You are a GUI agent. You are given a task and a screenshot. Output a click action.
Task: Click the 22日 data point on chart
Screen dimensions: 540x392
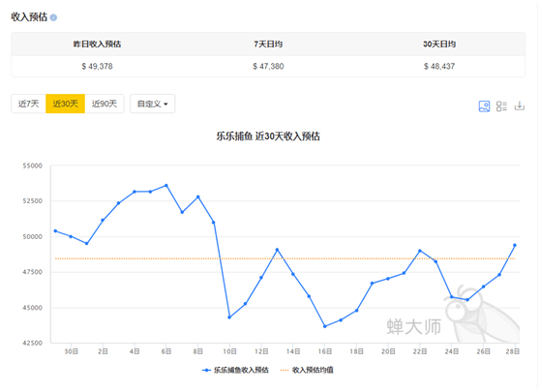click(420, 251)
